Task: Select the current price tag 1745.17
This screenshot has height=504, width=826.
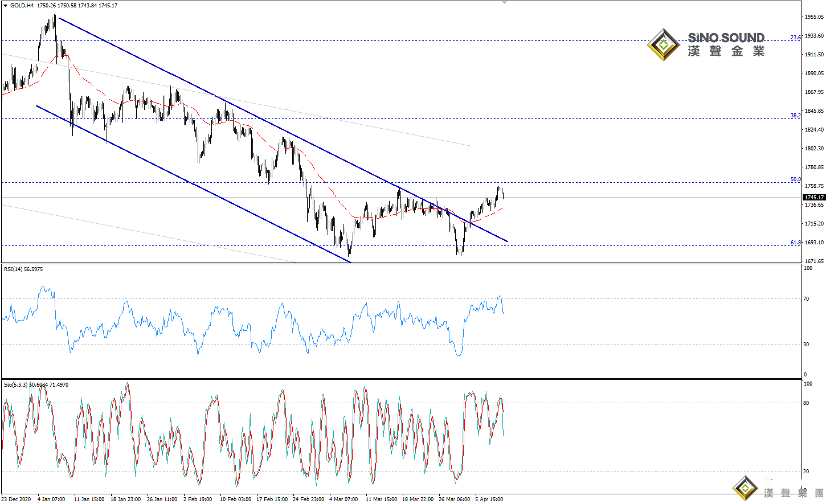Action: (x=813, y=197)
